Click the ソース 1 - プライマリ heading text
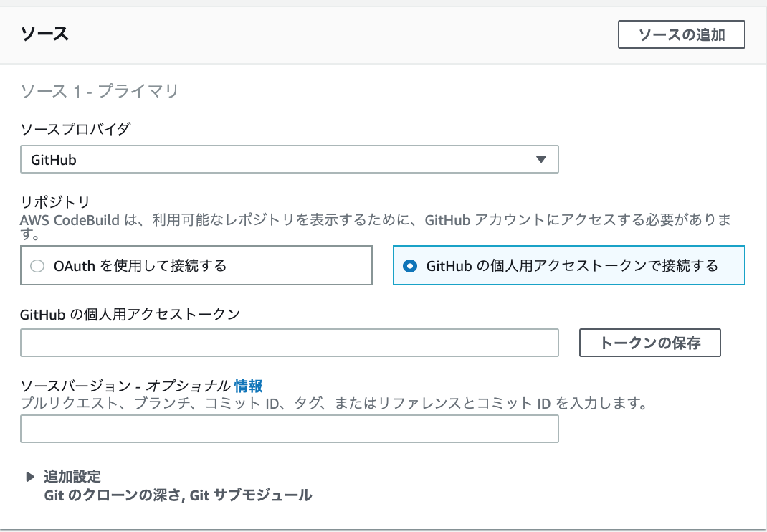 coord(100,91)
